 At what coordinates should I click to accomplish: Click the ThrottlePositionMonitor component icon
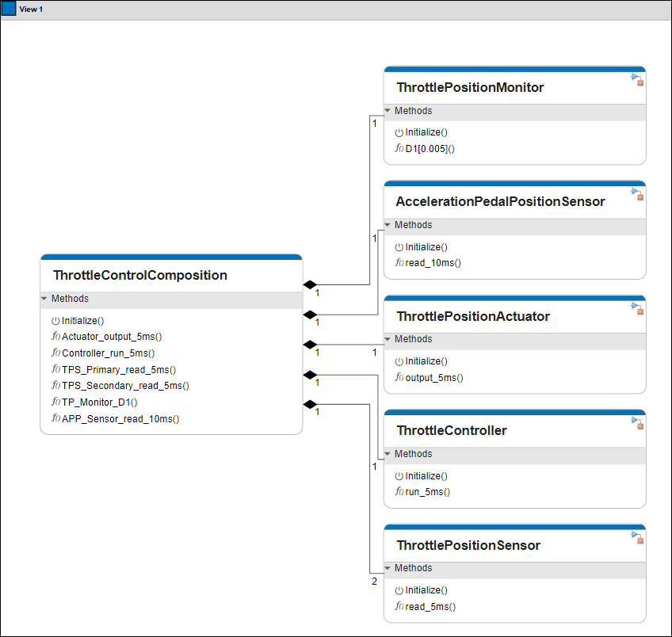(x=636, y=78)
